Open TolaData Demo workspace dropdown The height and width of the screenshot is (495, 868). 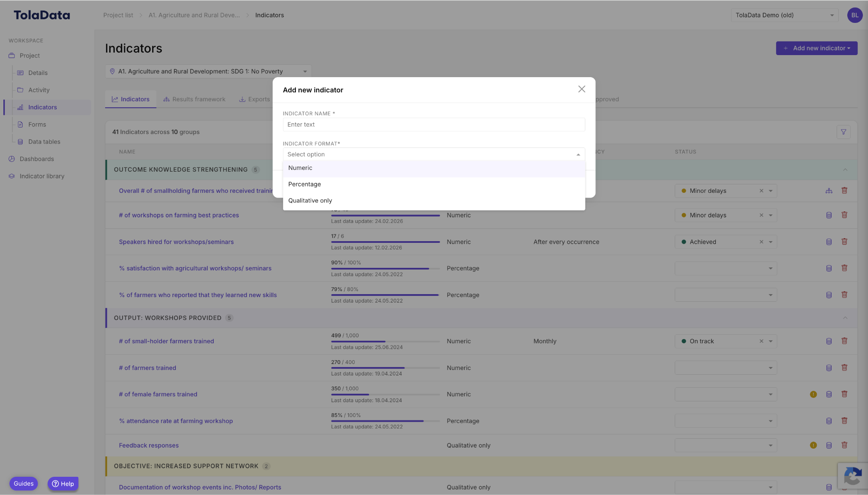(x=785, y=15)
